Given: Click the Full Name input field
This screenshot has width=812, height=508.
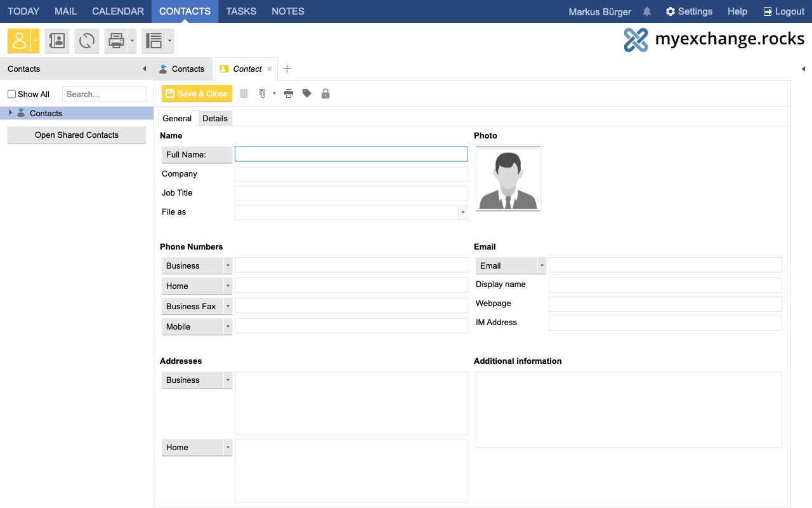Looking at the screenshot, I should point(351,154).
